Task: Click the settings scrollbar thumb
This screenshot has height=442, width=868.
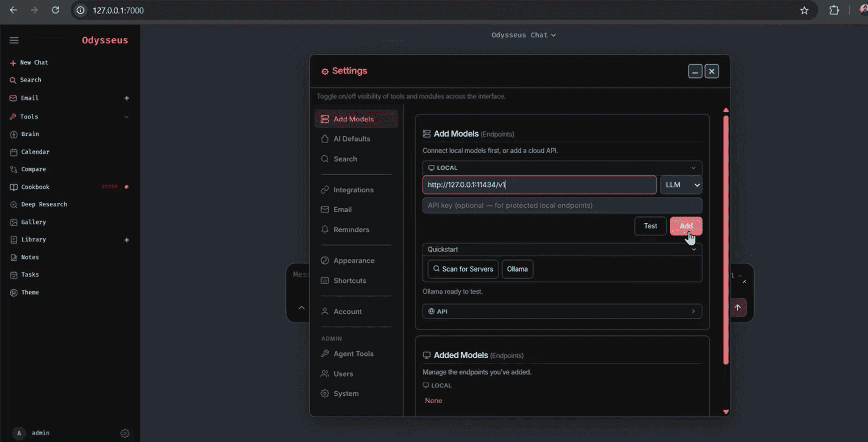Action: click(x=726, y=240)
